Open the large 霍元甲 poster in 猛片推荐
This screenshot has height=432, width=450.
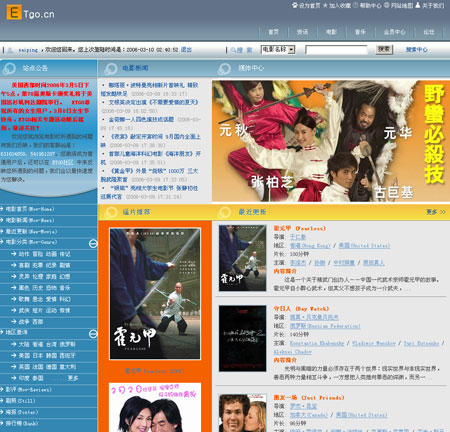tap(155, 294)
